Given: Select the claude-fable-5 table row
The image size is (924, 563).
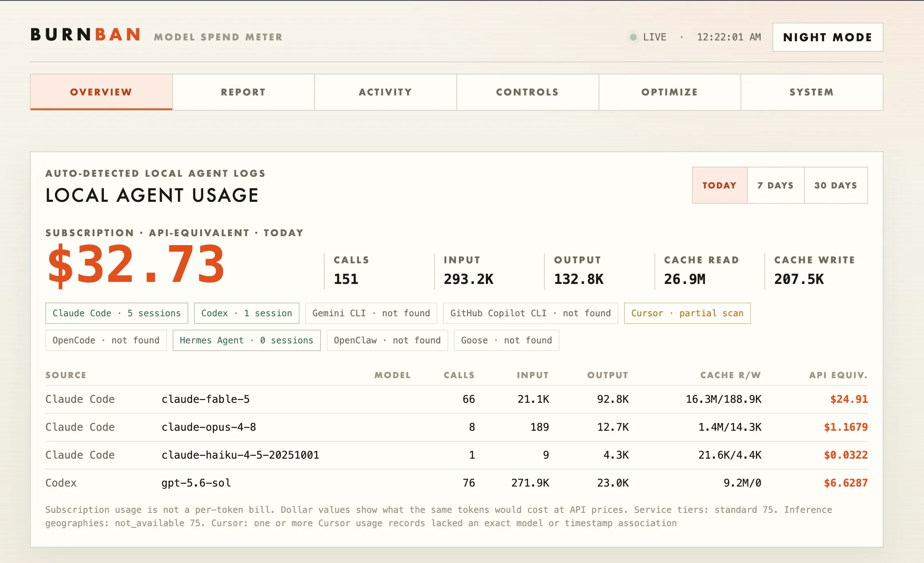Looking at the screenshot, I should click(457, 399).
